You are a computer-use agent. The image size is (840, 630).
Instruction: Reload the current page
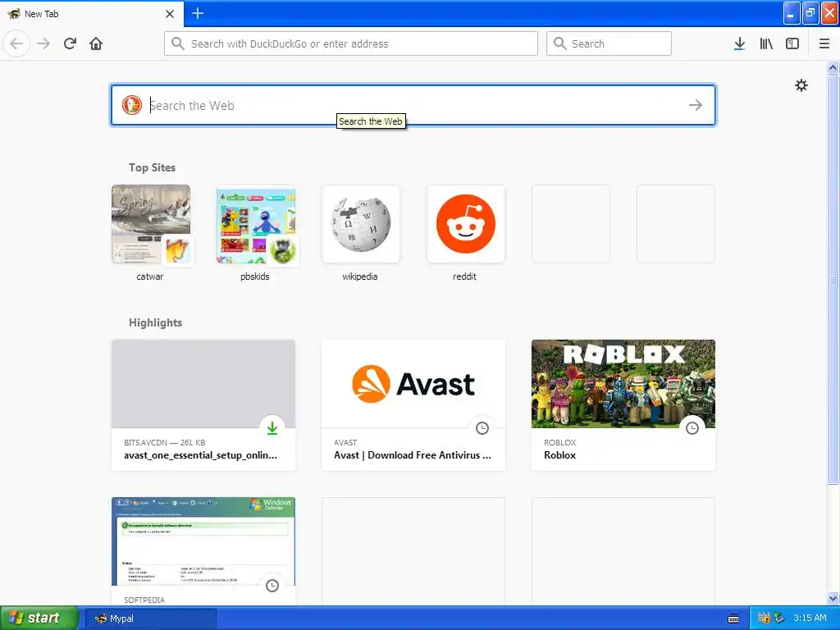pos(70,43)
